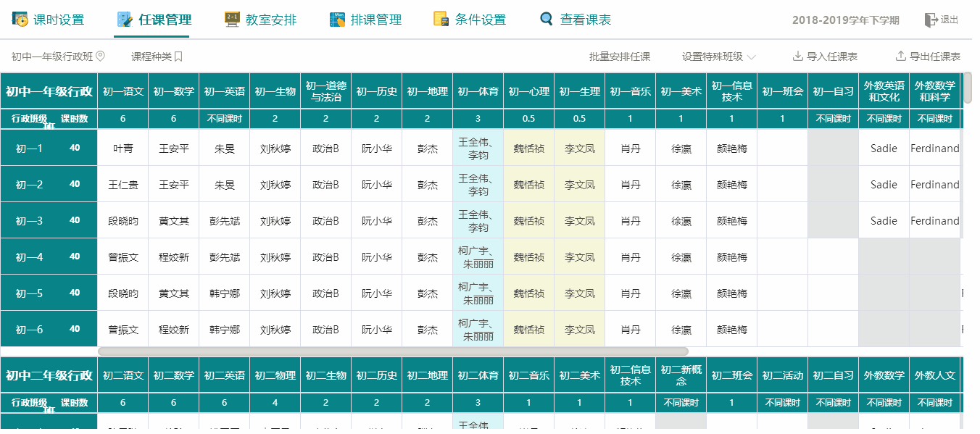Click the horizontal scrollbar under grade one table

393,351
